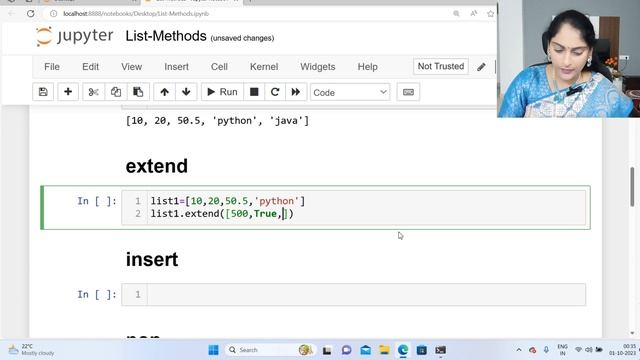Move selected cell up with the arrow icon
This screenshot has width=640, height=360.
pos(164,92)
